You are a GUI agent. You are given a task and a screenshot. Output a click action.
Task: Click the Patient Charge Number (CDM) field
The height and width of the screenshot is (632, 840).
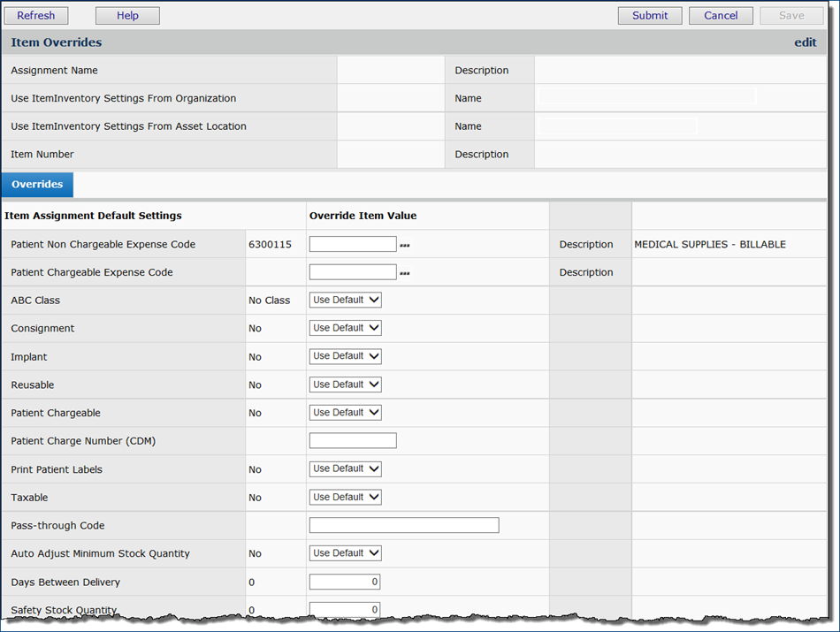point(353,441)
